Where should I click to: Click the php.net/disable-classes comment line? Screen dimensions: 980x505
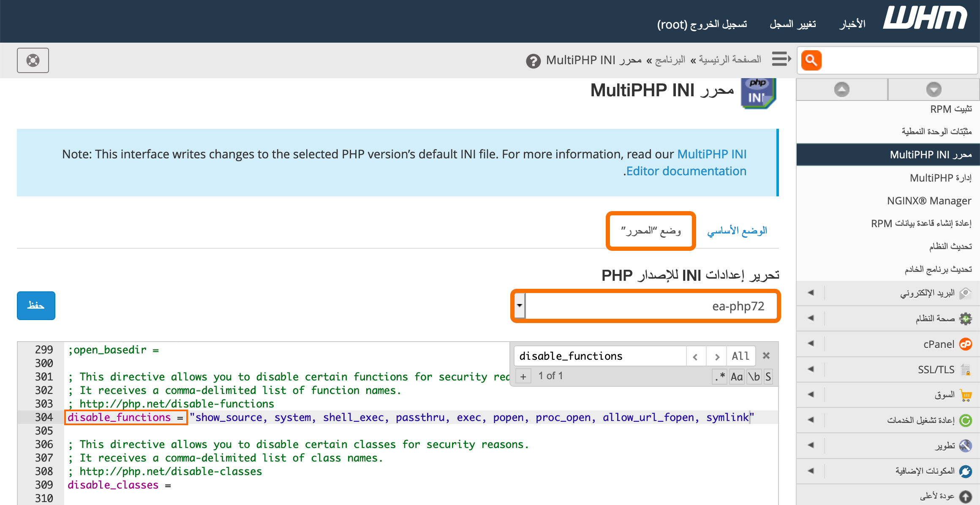pyautogui.click(x=165, y=471)
